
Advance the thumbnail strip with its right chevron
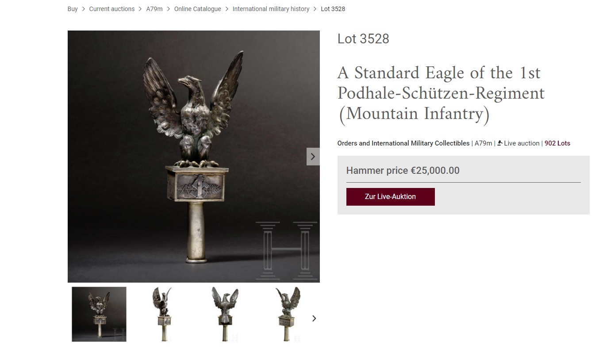[x=314, y=318]
